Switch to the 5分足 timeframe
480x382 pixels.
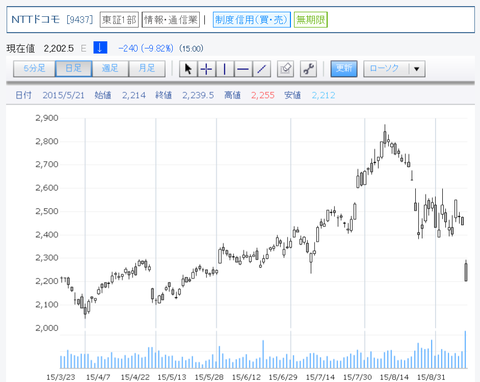point(34,69)
